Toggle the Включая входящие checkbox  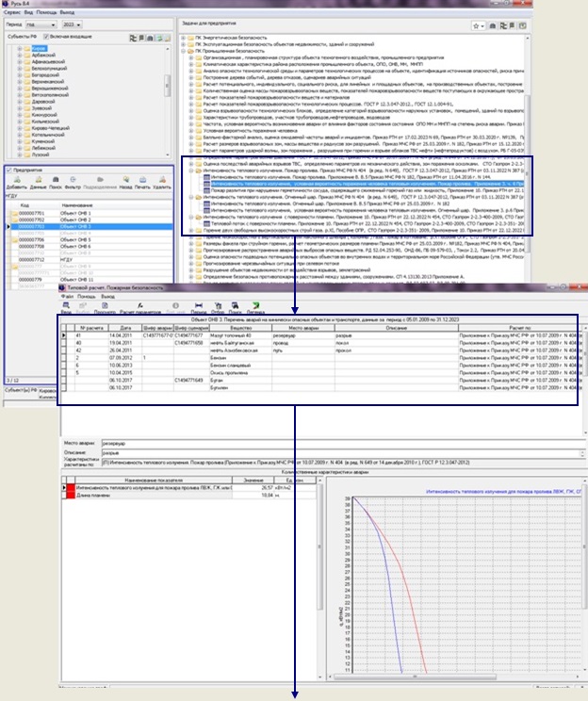47,36
